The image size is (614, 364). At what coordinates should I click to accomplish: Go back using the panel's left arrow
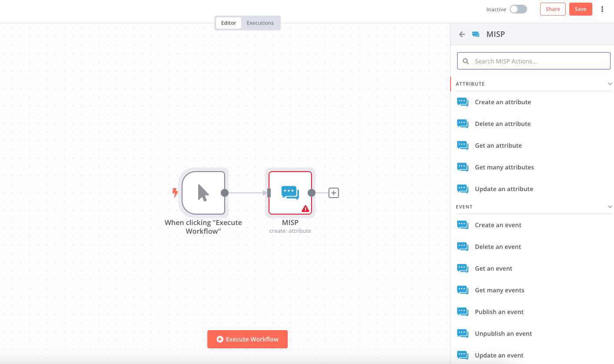coord(462,34)
